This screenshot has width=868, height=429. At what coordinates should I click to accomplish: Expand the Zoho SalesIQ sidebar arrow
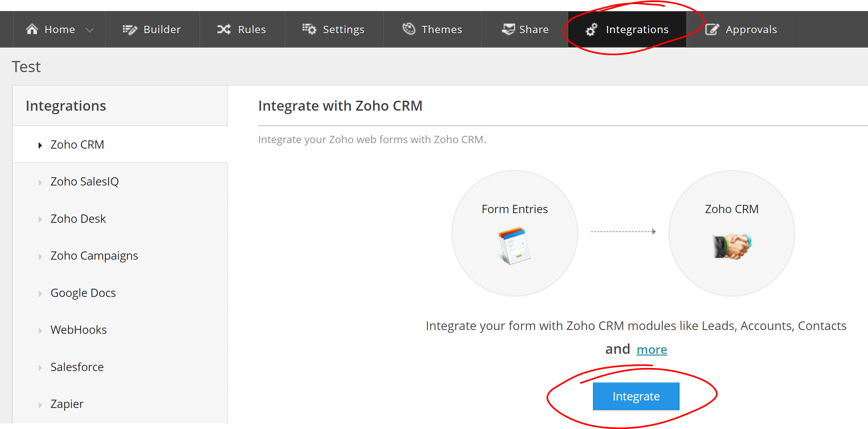pos(40,182)
